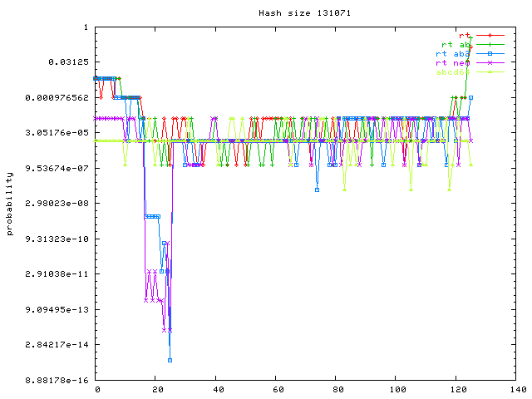Click the lowest blue square data point
This screenshot has height=399, width=532.
click(x=170, y=360)
